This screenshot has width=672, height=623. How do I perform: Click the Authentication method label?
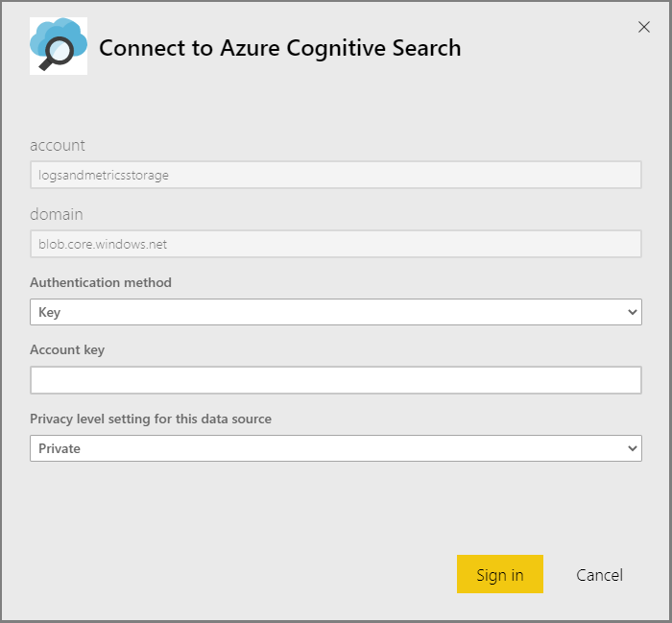click(x=101, y=282)
